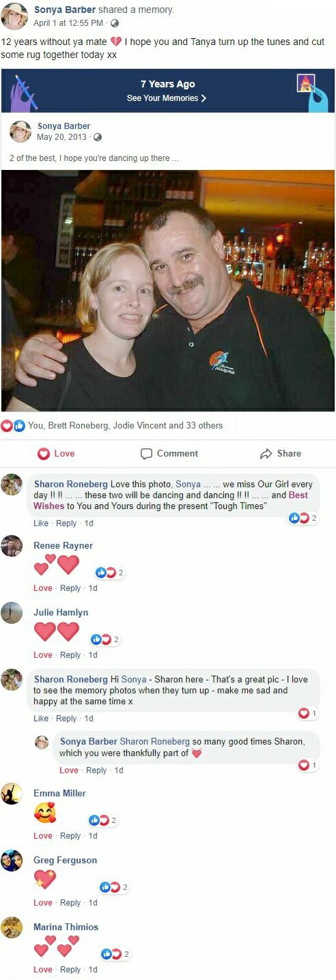Toggle Like on Sharon's first comment
The image size is (336, 980).
coord(41,523)
